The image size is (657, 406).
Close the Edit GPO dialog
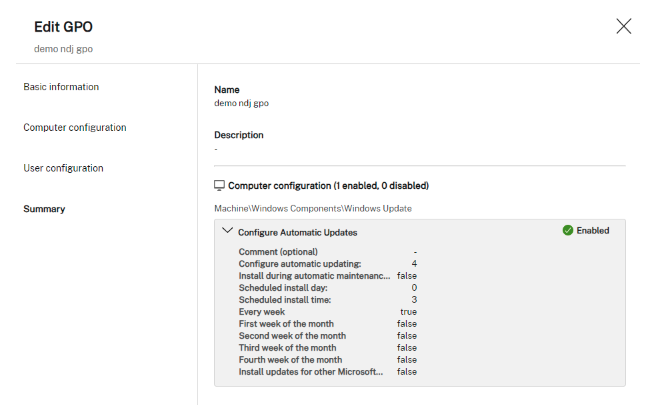624,27
